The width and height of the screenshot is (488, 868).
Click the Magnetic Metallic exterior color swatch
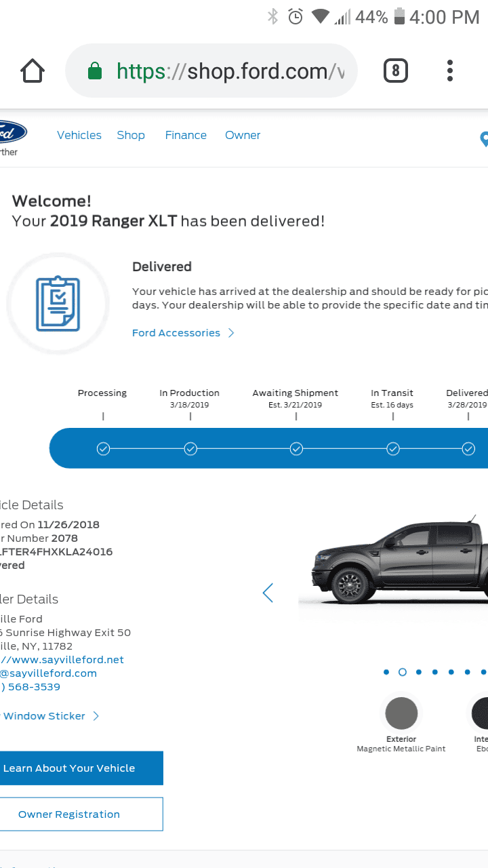tap(401, 713)
